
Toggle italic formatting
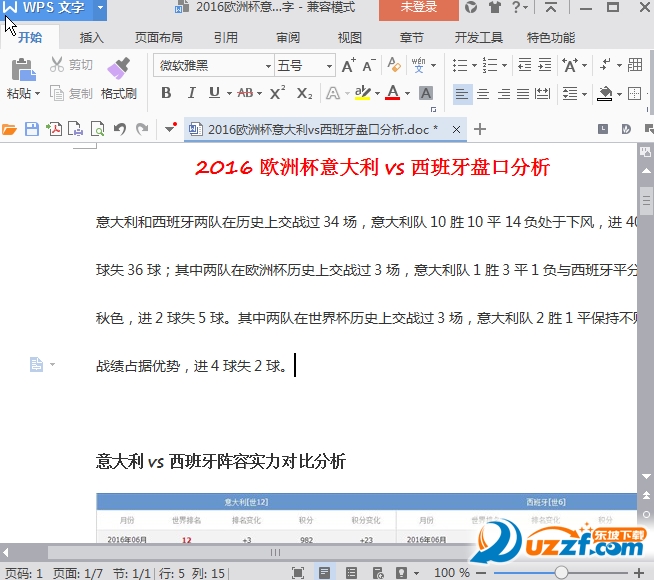coord(190,93)
